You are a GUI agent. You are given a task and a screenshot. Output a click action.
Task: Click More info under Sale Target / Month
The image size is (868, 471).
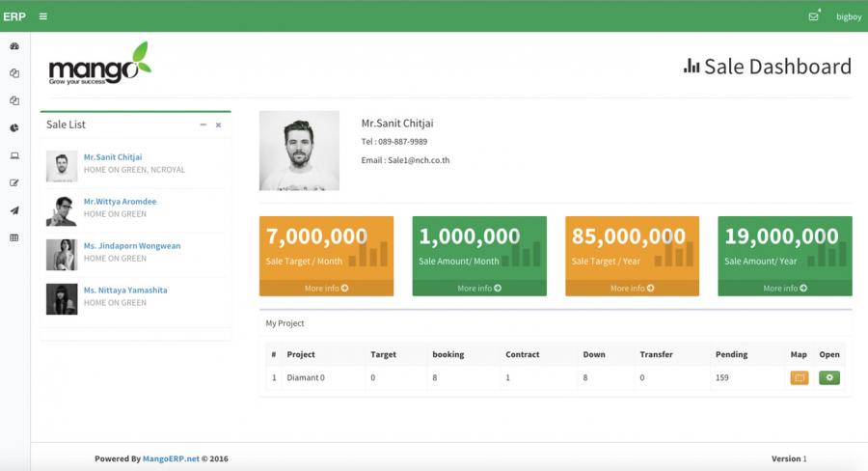[x=326, y=288]
